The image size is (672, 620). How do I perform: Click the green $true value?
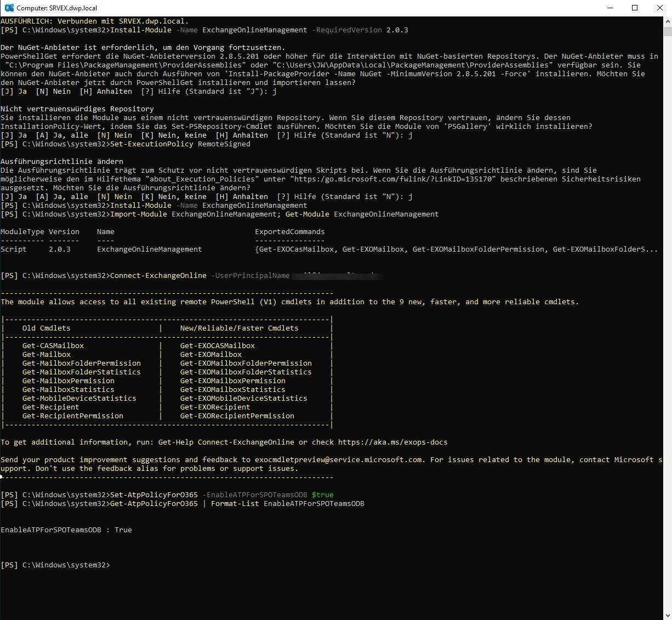click(322, 494)
